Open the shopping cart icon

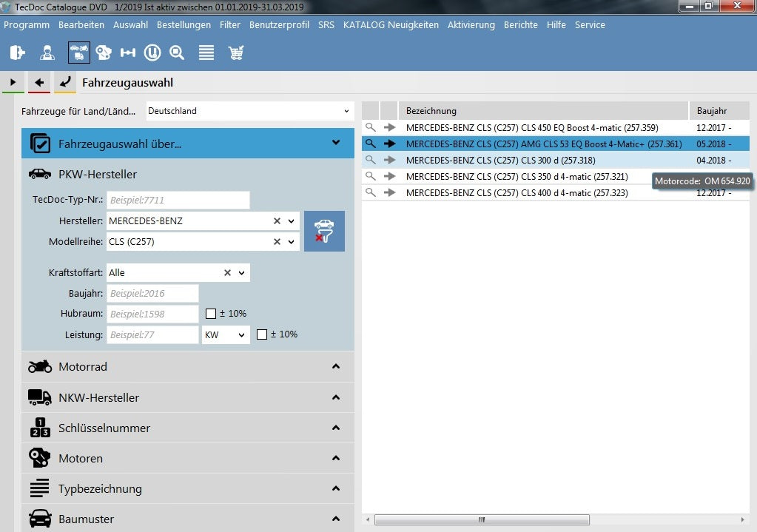tap(235, 52)
